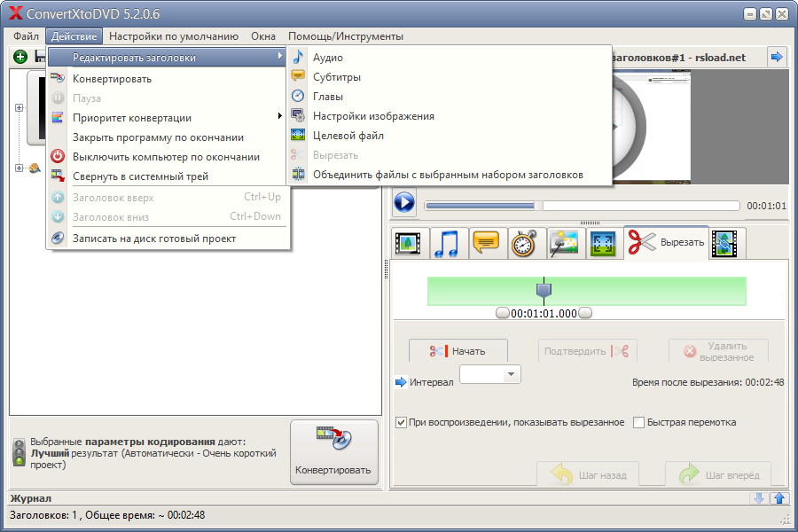Open the video filmstrip tab
The image size is (798, 532).
click(408, 243)
